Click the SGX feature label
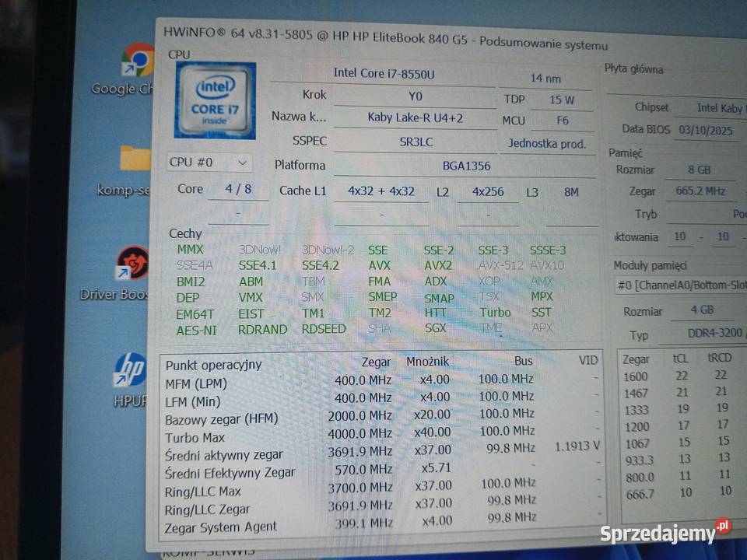 (x=436, y=328)
